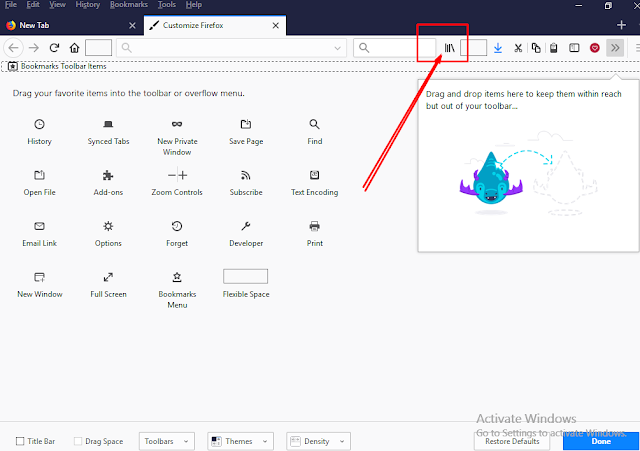Click the New Private Window mask icon
This screenshot has width=640, height=451.
(177, 124)
